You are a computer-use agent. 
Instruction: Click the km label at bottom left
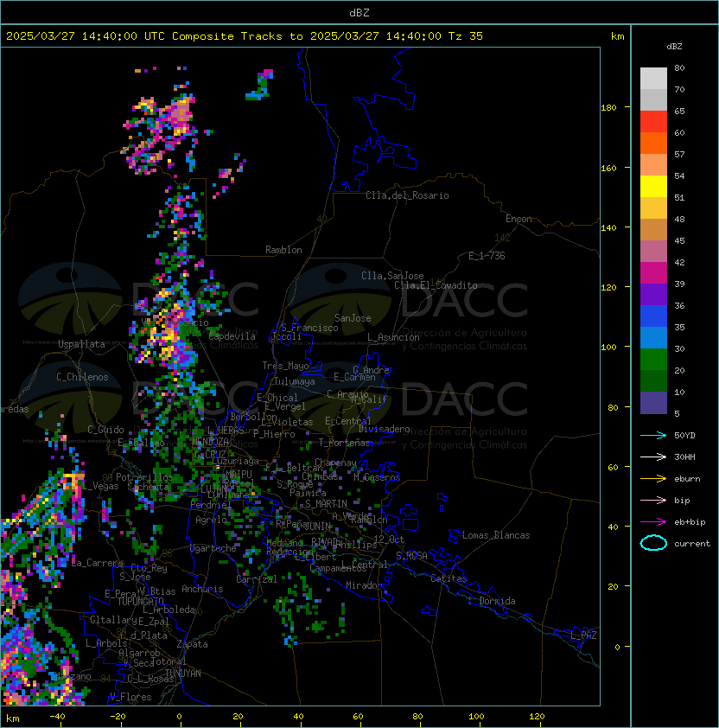click(13, 718)
